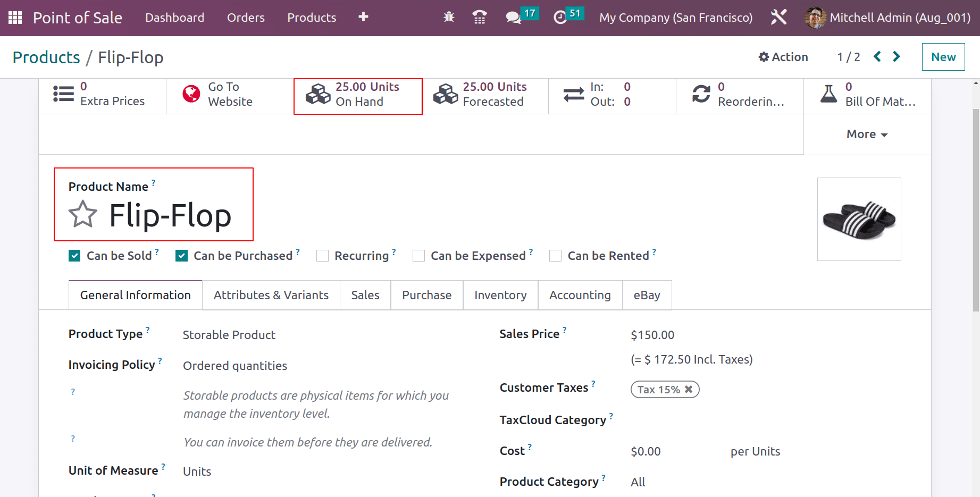Screen dimensions: 980x497
Task: Open the 25.00 Units On Hand button
Action: click(x=358, y=95)
